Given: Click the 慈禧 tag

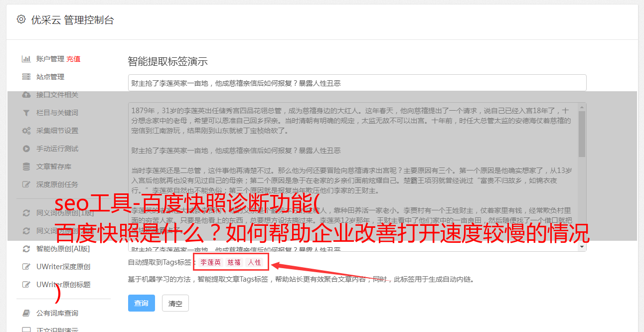Looking at the screenshot, I should pyautogui.click(x=234, y=262).
